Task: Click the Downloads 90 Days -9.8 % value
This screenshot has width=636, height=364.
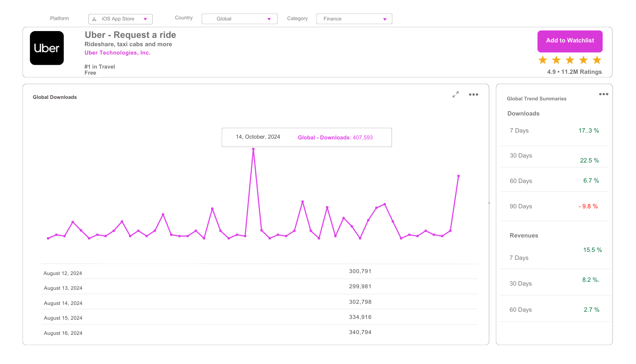Action: 588,206
